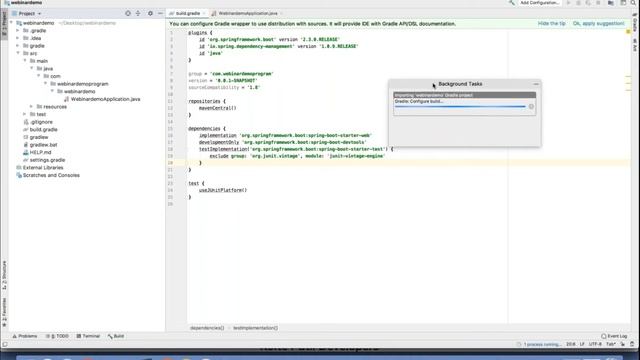Open Project Structure icon in top toolbar

click(611, 3)
